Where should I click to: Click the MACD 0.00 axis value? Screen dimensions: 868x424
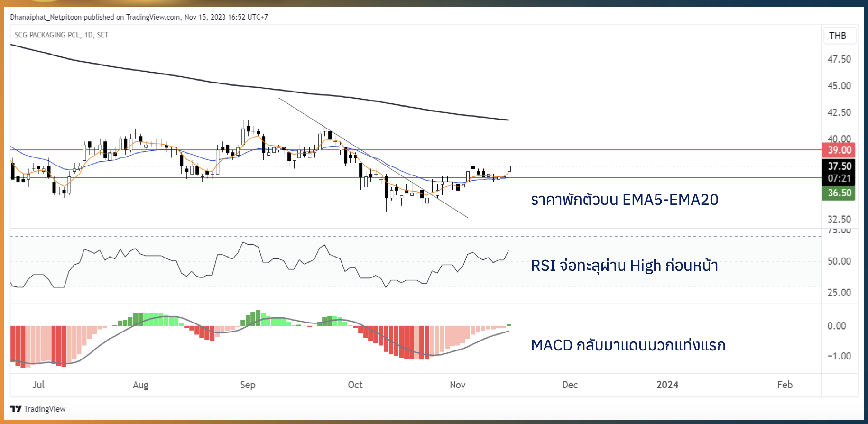point(837,326)
